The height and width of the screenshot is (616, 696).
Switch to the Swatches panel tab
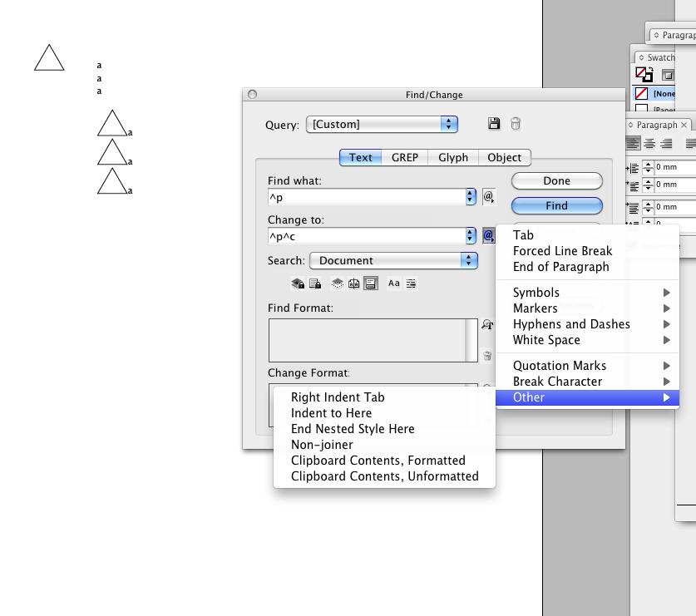[657, 57]
